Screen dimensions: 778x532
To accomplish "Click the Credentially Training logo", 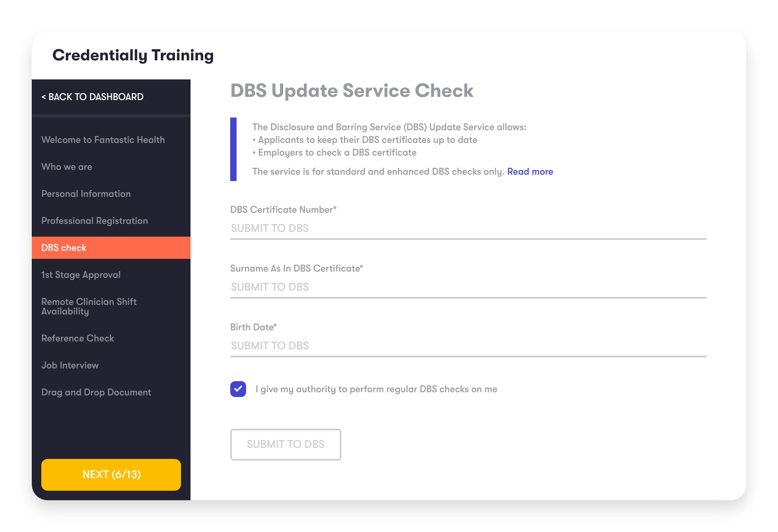I will [133, 55].
